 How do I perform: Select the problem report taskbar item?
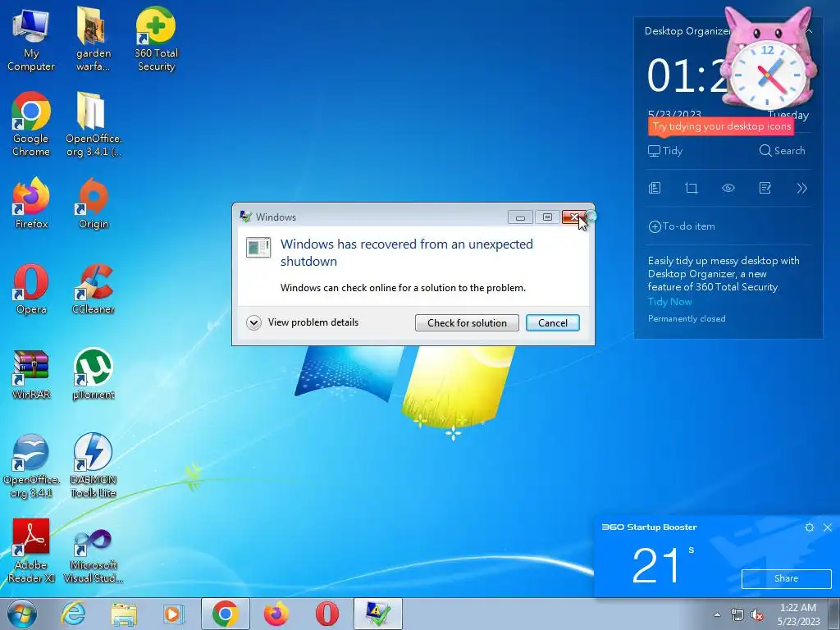[378, 614]
